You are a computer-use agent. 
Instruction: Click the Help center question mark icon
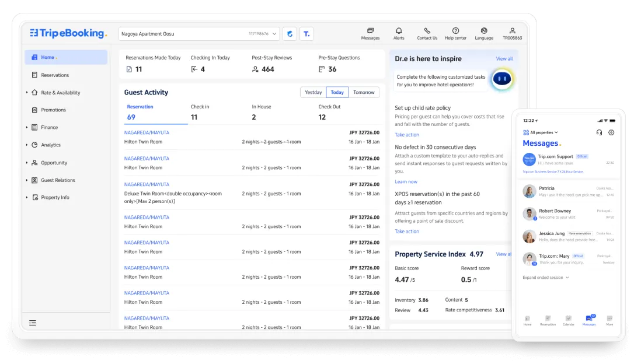click(x=455, y=30)
